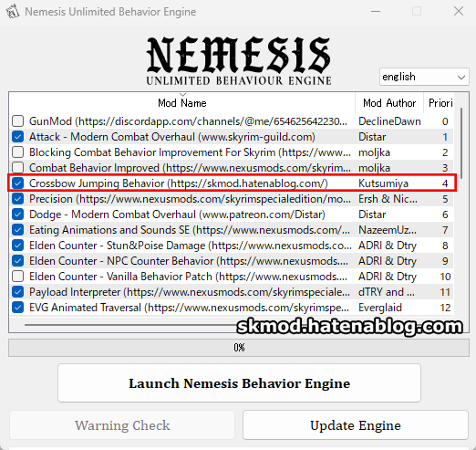Click author Everglaid cell
This screenshot has width=476, height=450.
click(x=380, y=308)
